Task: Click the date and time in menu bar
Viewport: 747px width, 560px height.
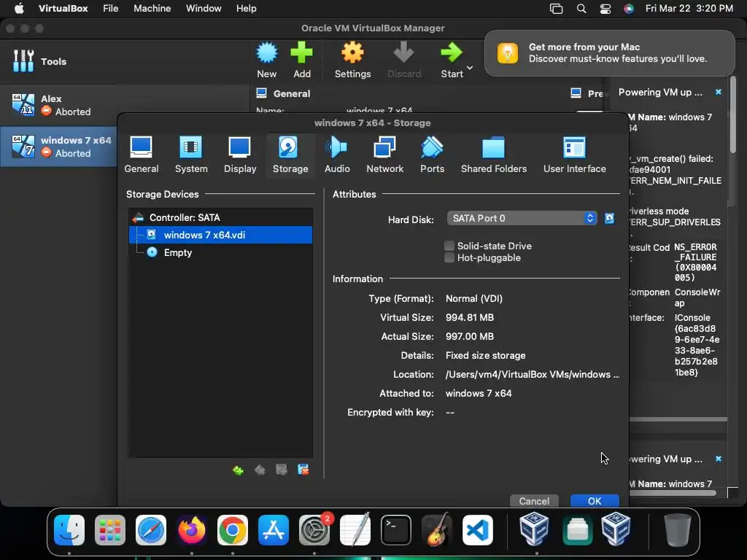Action: coord(689,9)
